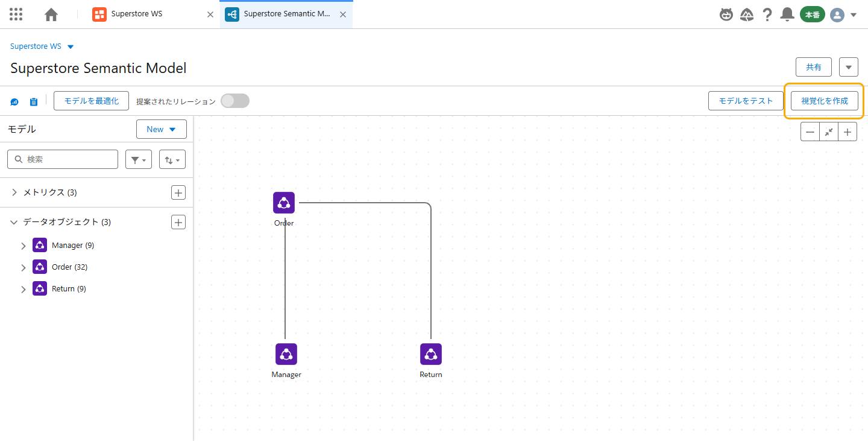The image size is (868, 441).
Task: Click the Superstore WS tab's orange workspace icon
Action: 99,14
